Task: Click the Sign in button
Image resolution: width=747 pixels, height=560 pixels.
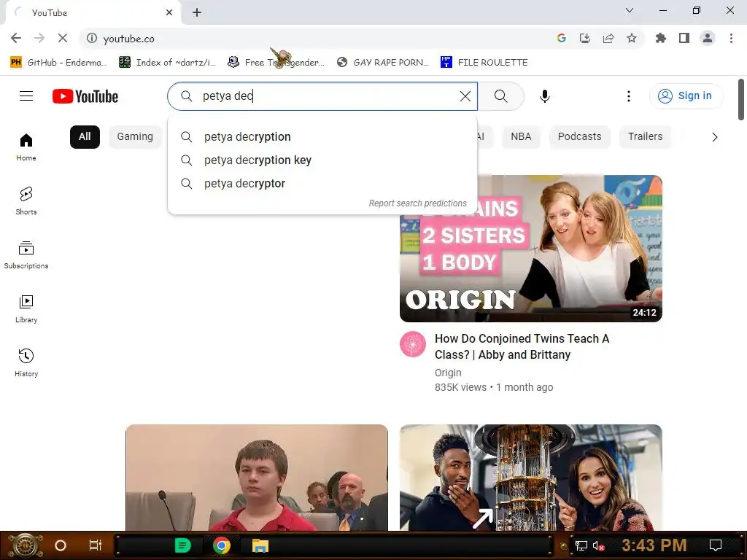Action: point(686,96)
